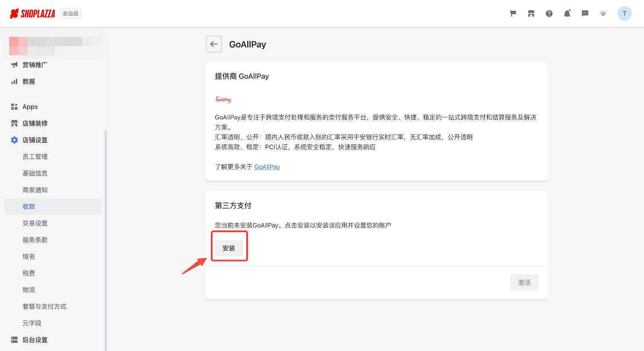This screenshot has height=351, width=644.
Task: Open the storefront icon in top bar
Action: pyautogui.click(x=531, y=14)
